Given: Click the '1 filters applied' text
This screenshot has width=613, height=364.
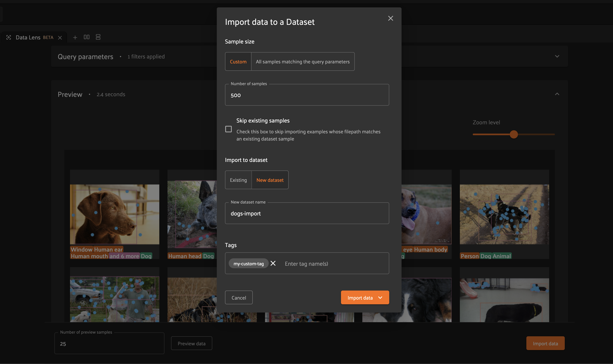Looking at the screenshot, I should click(146, 57).
